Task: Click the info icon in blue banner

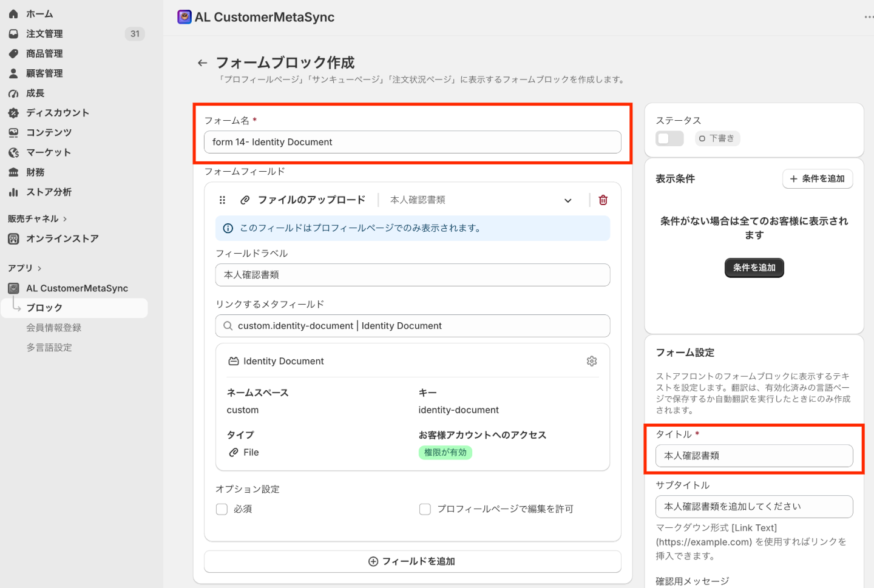Action: click(x=228, y=228)
